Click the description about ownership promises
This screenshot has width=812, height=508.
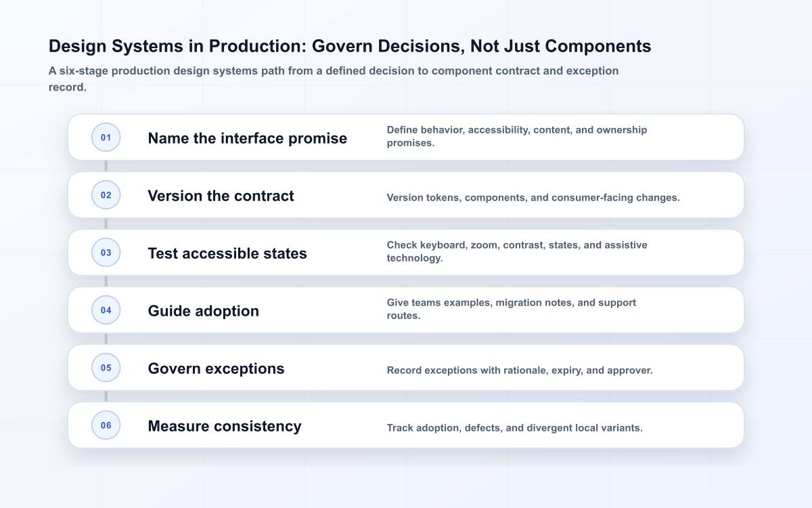[517, 136]
